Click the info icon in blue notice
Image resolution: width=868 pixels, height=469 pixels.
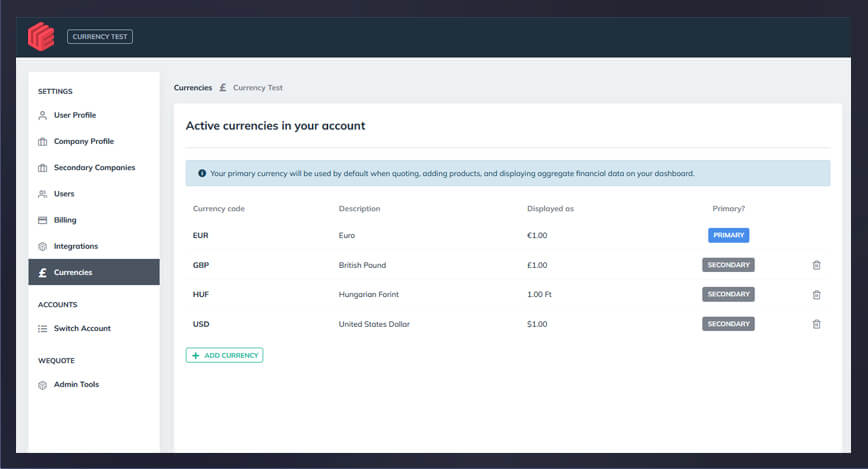(202, 173)
